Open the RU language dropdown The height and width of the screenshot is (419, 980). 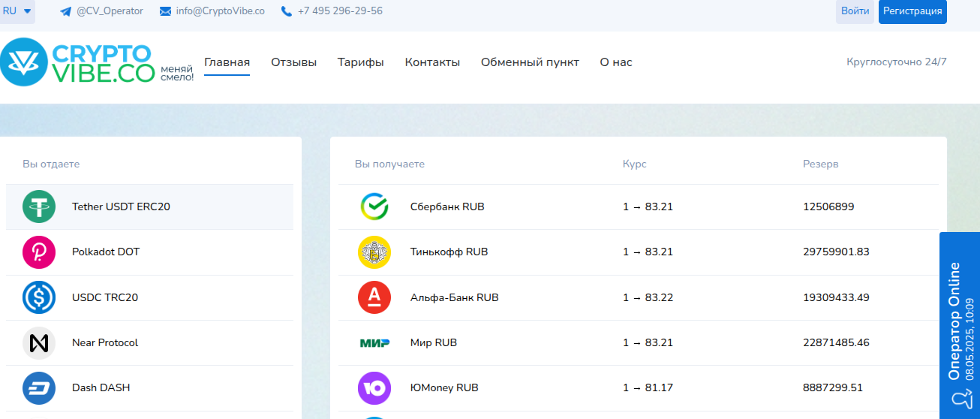pos(17,11)
